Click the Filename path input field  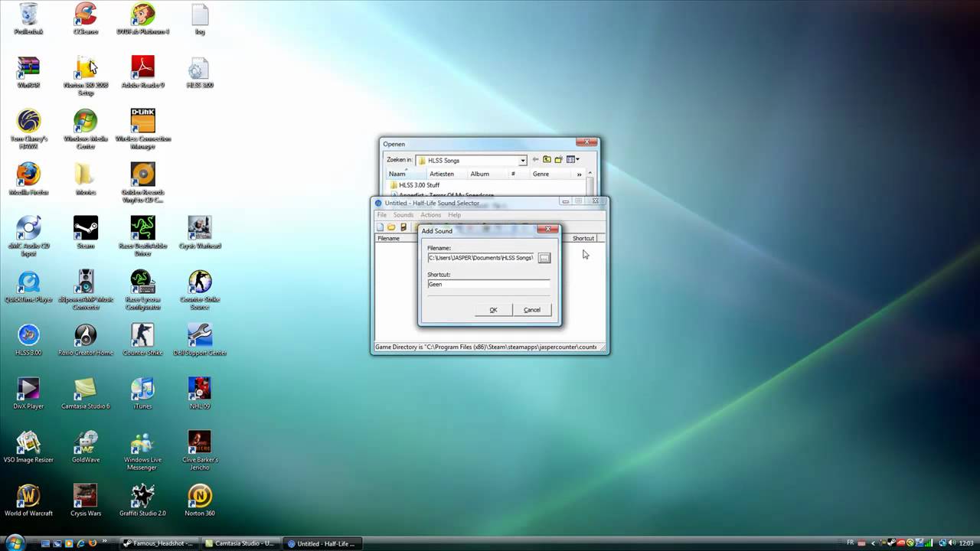tap(482, 258)
